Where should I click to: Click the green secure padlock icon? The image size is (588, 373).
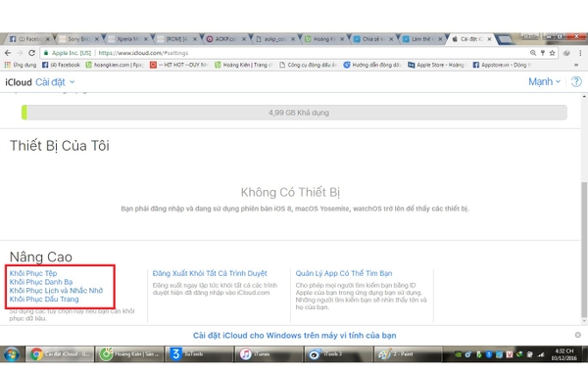click(46, 53)
